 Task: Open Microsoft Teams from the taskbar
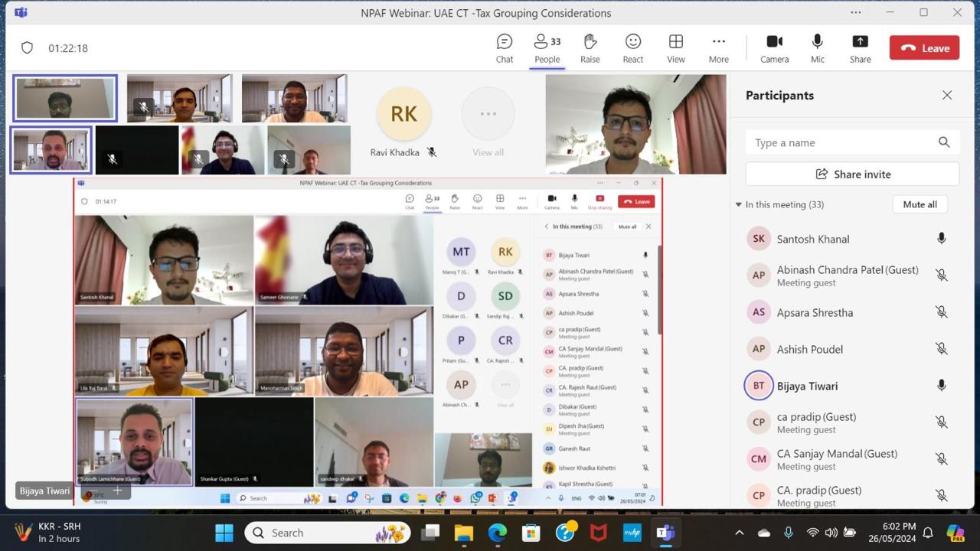pos(665,533)
